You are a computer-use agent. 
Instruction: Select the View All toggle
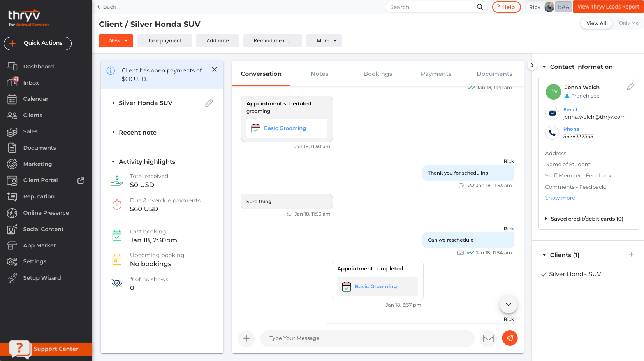[596, 23]
